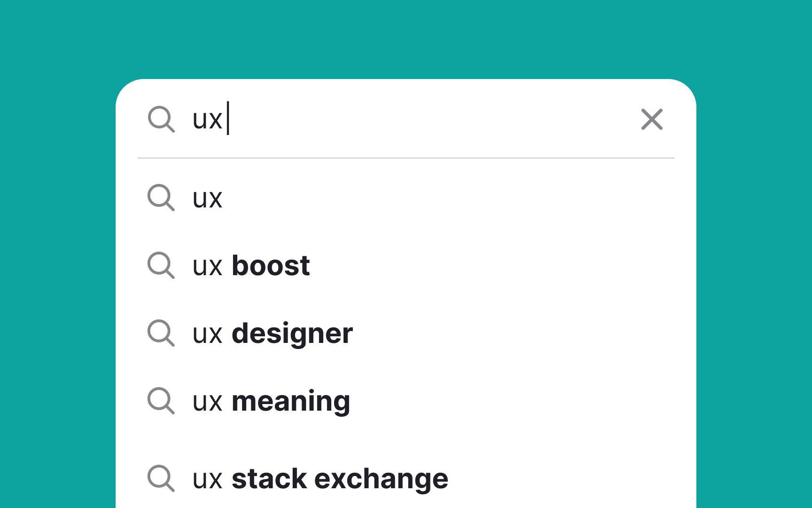Click the bold word 'boost' in the second suggestion

coord(271,266)
